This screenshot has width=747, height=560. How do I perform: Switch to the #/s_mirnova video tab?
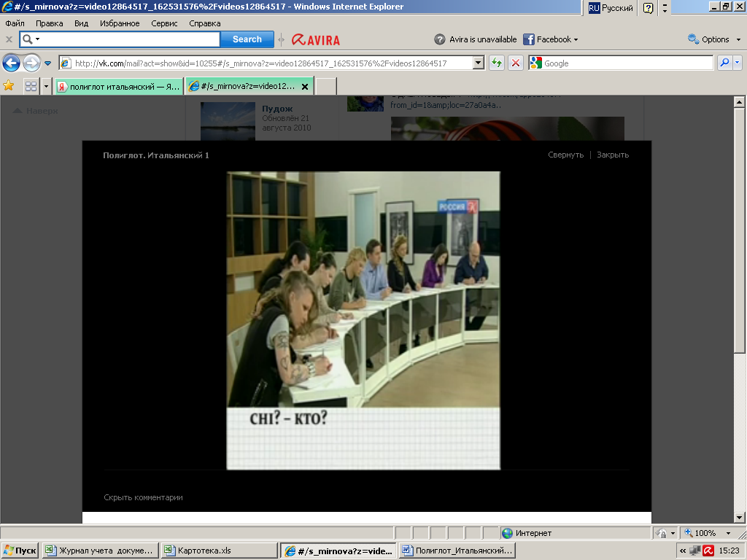pos(244,86)
